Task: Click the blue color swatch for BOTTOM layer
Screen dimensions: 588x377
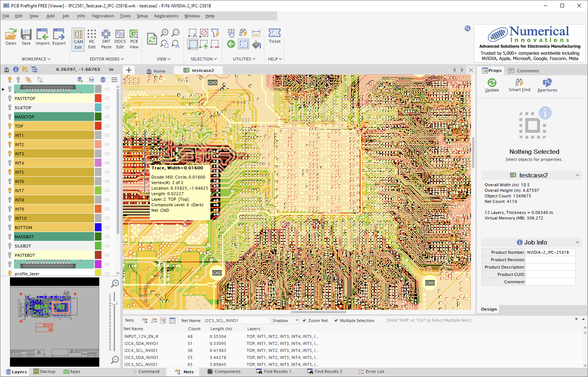Action: coord(98,227)
